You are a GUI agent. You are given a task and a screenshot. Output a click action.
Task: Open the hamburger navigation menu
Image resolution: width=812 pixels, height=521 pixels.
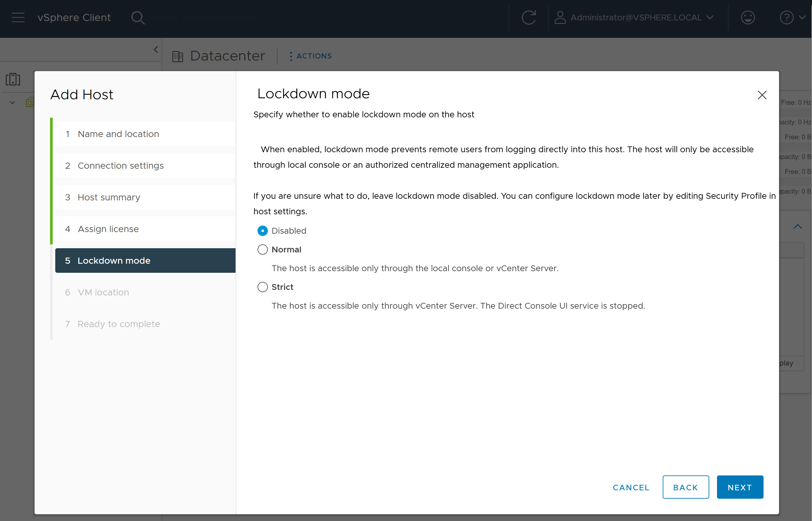click(x=17, y=17)
